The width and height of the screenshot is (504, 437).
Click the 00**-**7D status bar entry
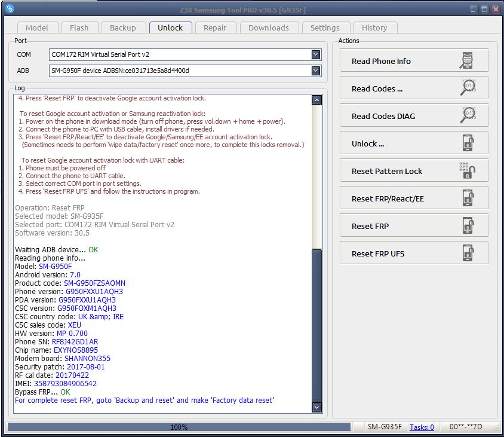pos(466,427)
